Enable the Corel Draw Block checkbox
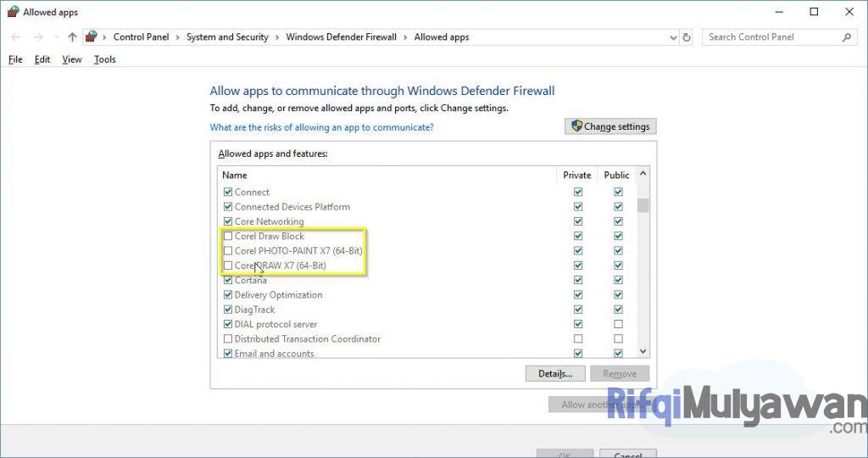 [227, 237]
